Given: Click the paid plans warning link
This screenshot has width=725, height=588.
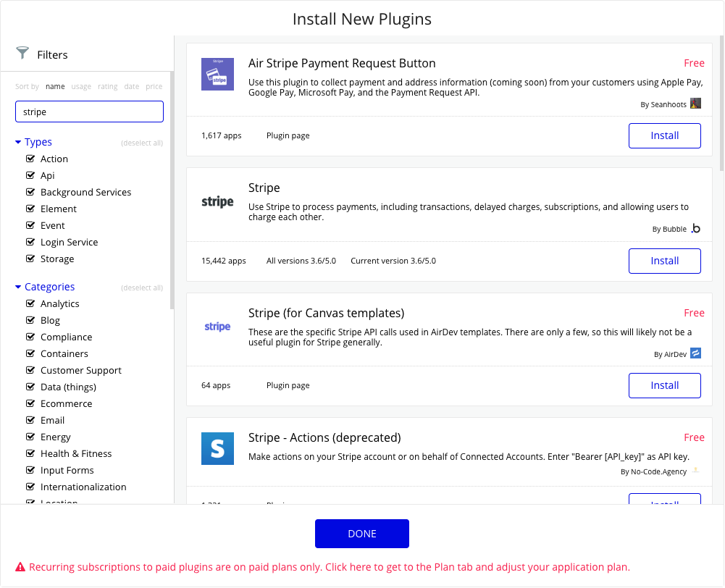Looking at the screenshot, I should [x=330, y=567].
